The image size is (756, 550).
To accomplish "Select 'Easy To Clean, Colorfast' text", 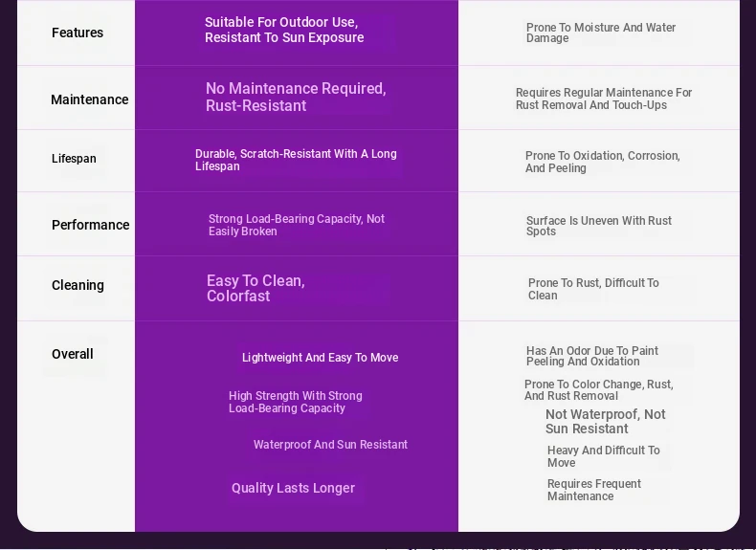I will click(x=256, y=288).
